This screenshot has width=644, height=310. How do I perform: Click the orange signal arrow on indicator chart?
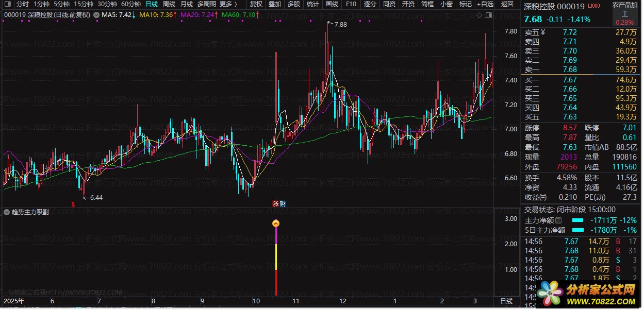(x=276, y=223)
